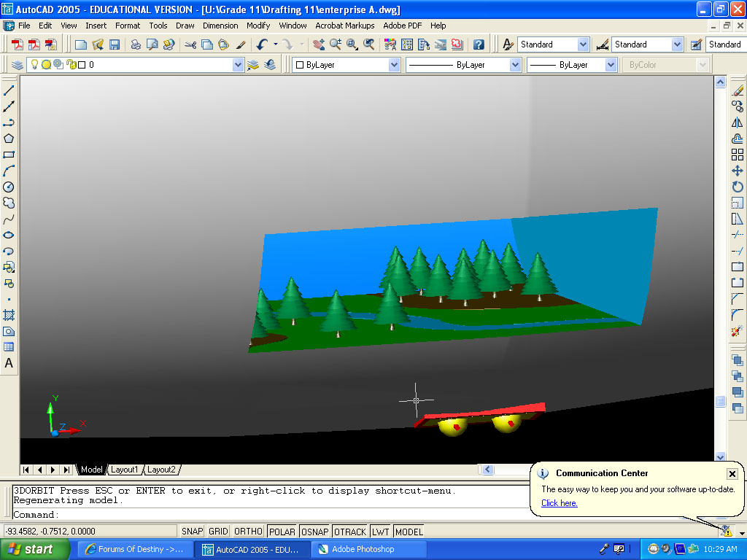Disable OSNAP in status bar
This screenshot has width=747, height=560.
click(x=314, y=532)
